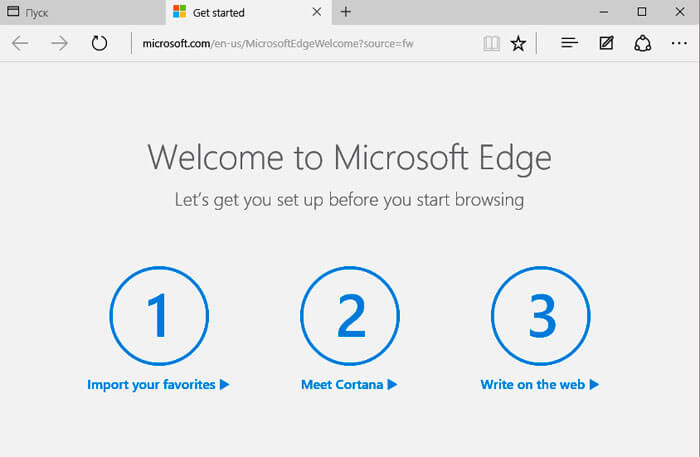Click the circled number 2
The width and height of the screenshot is (700, 457).
point(350,316)
